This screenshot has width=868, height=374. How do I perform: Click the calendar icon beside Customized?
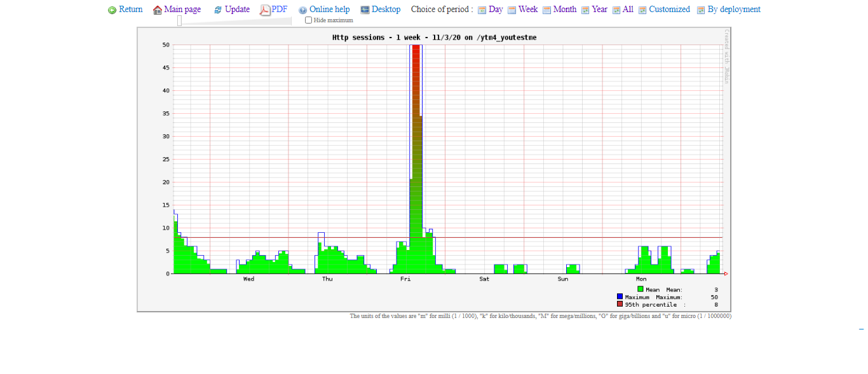[642, 10]
